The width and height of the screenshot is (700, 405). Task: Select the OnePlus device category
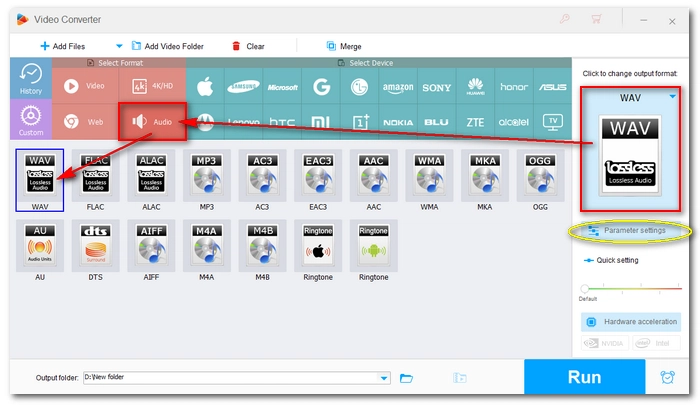tap(359, 122)
